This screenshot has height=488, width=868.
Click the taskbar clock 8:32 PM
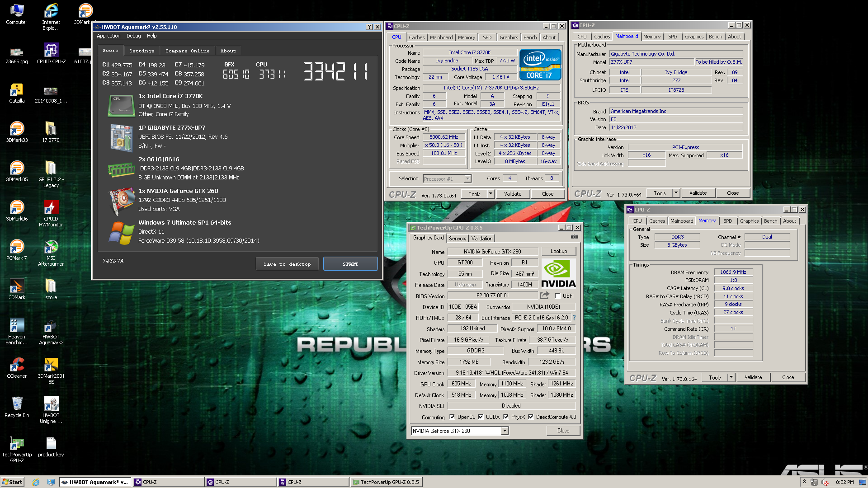(845, 482)
